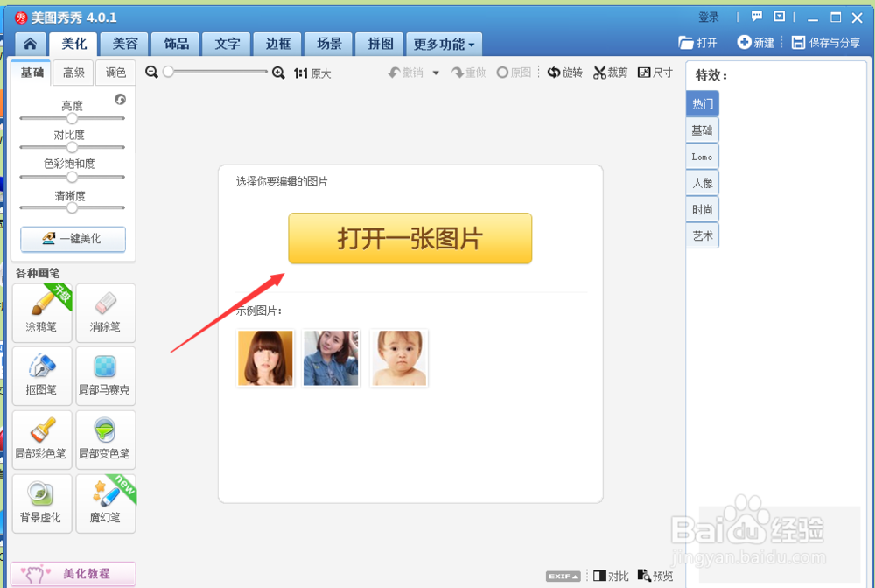This screenshot has width=875, height=588.
Task: Click 打开一张图片 open a picture button
Action: point(410,238)
